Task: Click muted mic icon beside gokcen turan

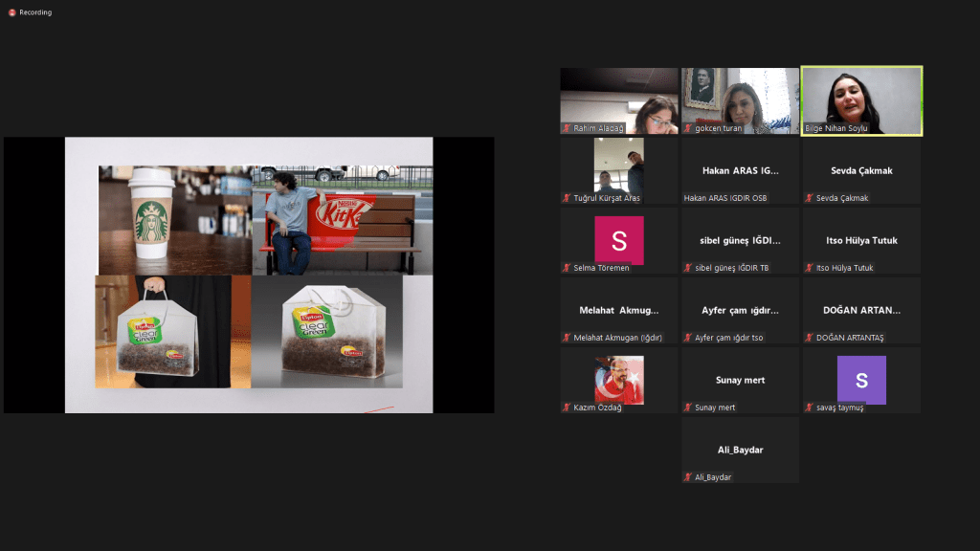Action: (x=688, y=128)
